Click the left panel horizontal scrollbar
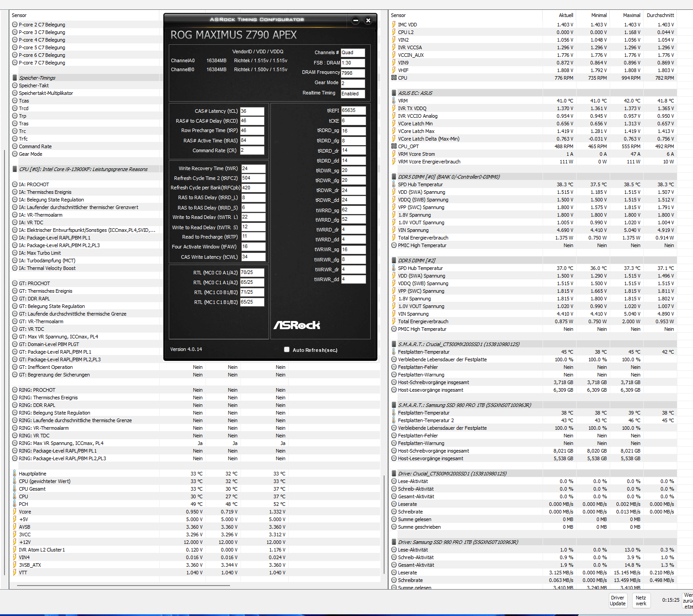The width and height of the screenshot is (693, 616). tap(124, 585)
